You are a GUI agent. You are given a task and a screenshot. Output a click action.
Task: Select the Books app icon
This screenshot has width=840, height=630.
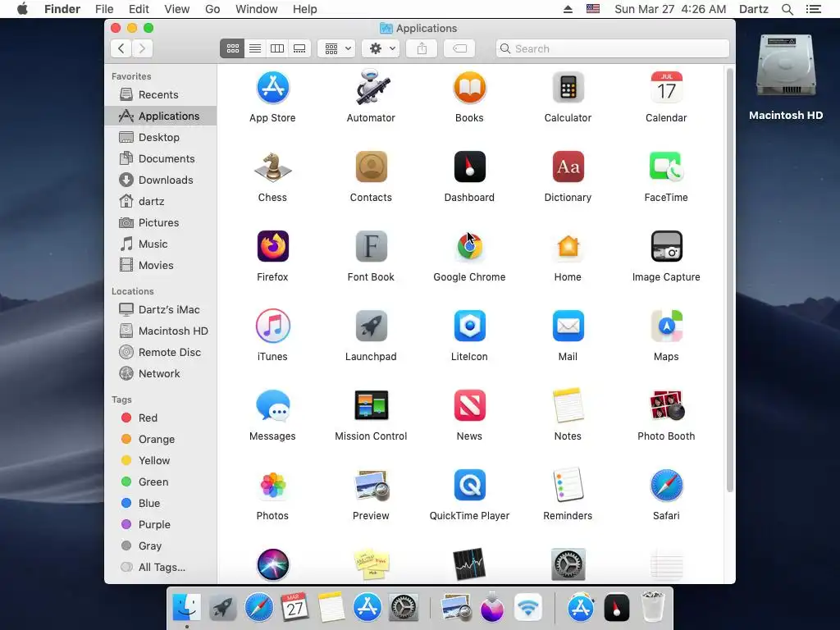tap(469, 88)
